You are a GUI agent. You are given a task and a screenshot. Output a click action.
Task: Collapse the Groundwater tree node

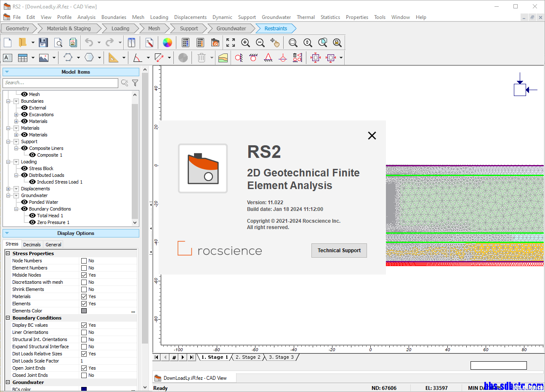point(8,195)
